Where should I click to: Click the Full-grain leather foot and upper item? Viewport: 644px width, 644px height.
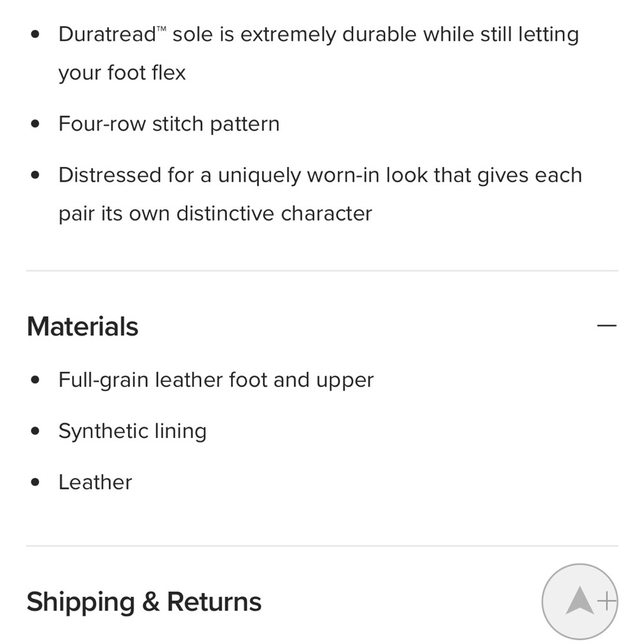tap(216, 379)
